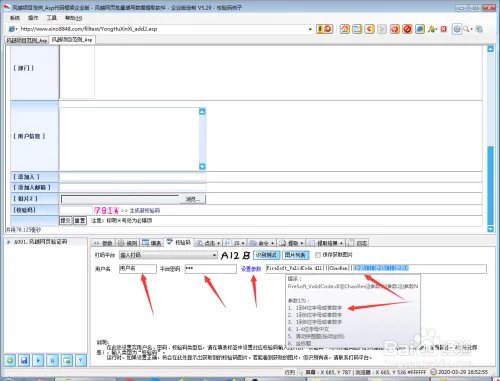This screenshot has height=381, width=500.
Task: Click the 浏览... file browse button
Action: (x=193, y=199)
